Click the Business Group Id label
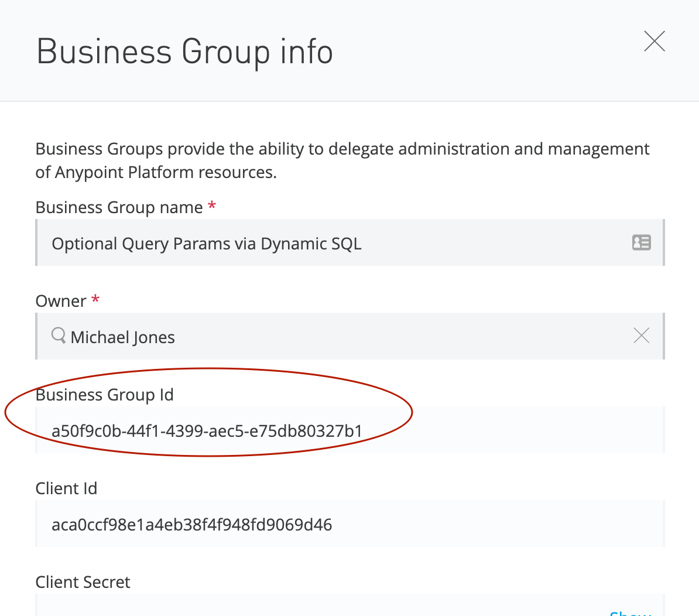The image size is (699, 616). pyautogui.click(x=104, y=395)
